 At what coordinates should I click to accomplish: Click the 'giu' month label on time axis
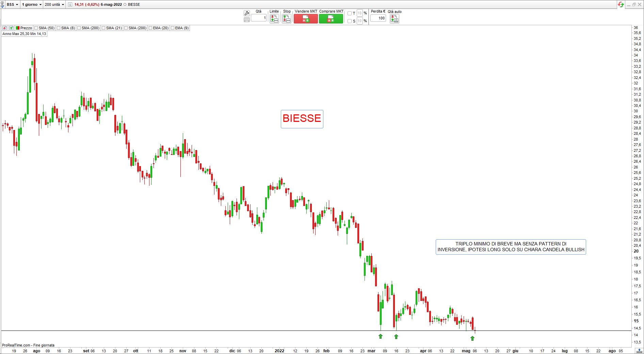tap(516, 351)
